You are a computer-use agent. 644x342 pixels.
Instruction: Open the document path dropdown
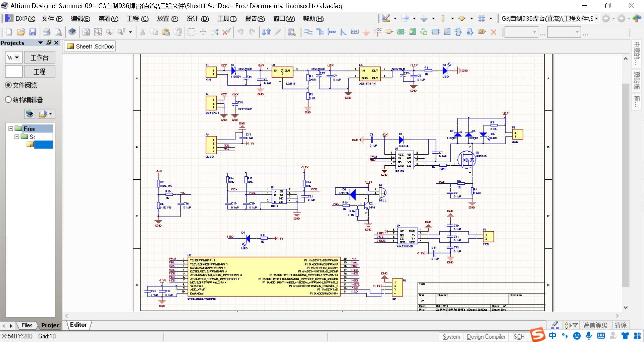[x=596, y=18]
